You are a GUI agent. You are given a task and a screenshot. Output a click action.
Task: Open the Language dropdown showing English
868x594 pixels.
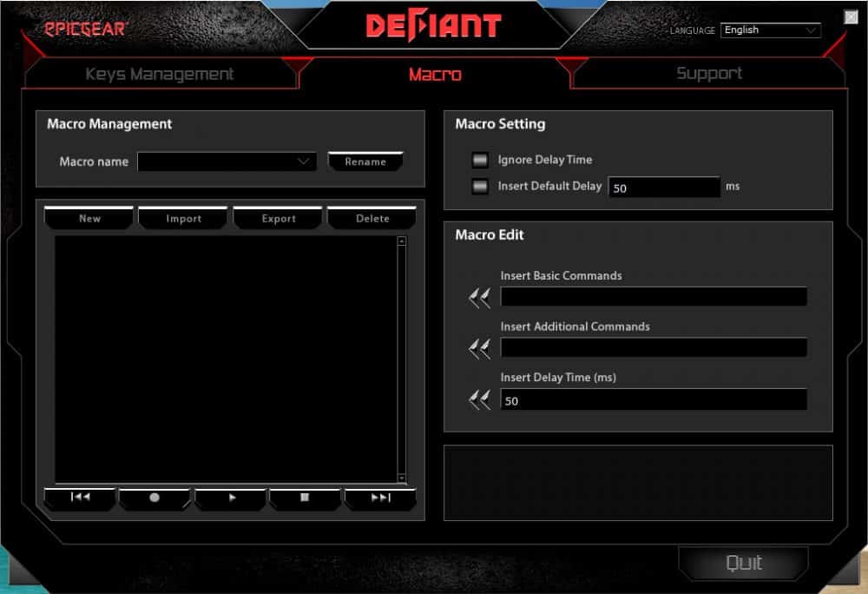pyautogui.click(x=771, y=30)
